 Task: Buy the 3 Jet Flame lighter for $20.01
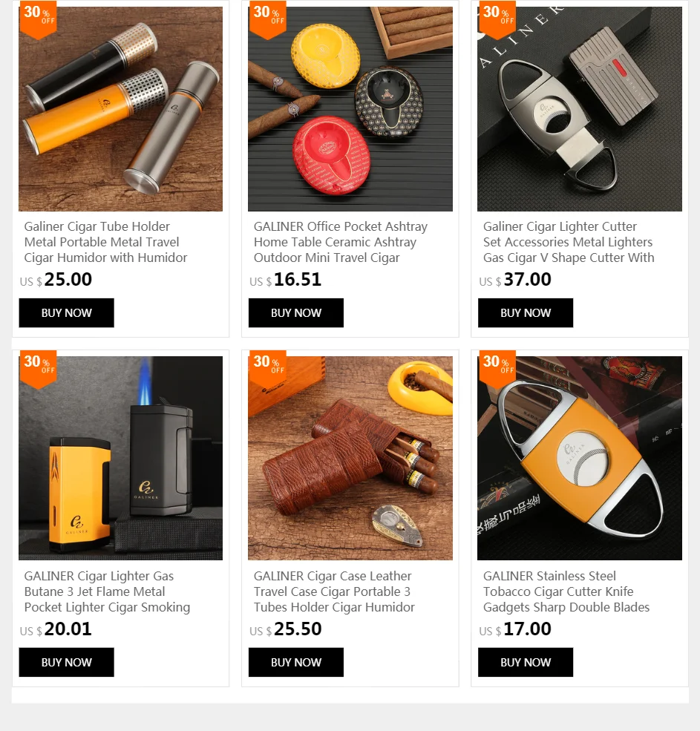[66, 662]
